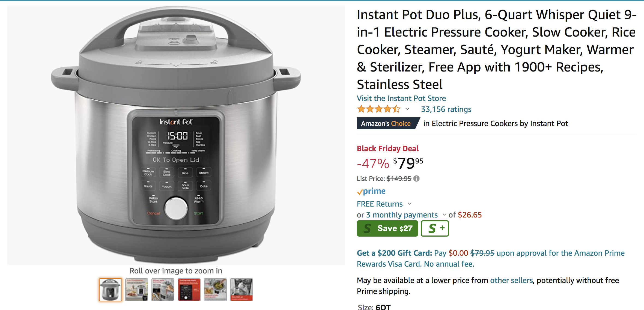Select the last product thumbnail
This screenshot has width=644, height=310.
click(241, 290)
